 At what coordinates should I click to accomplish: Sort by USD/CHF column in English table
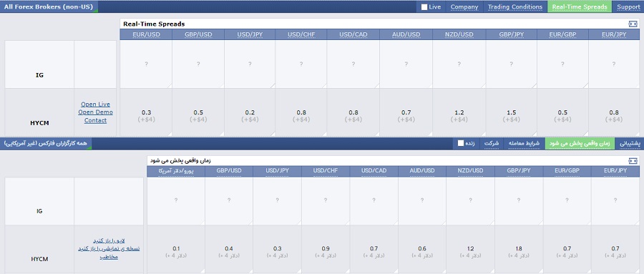(301, 34)
